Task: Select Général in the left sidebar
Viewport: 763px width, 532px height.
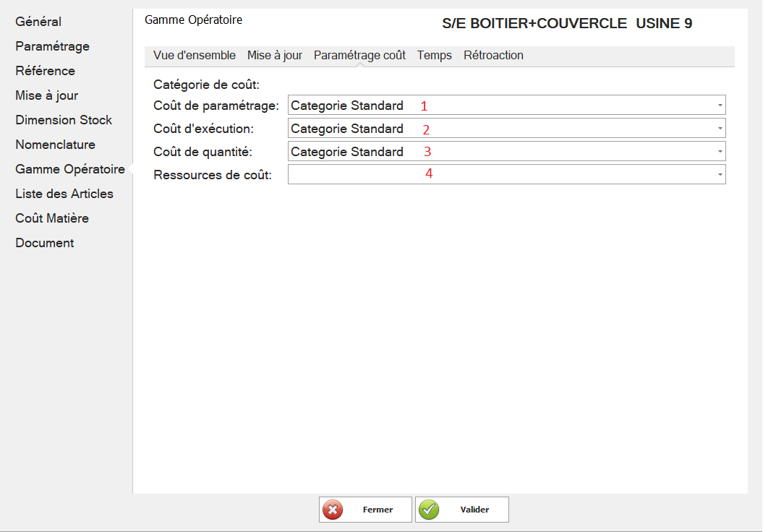Action: pyautogui.click(x=38, y=22)
